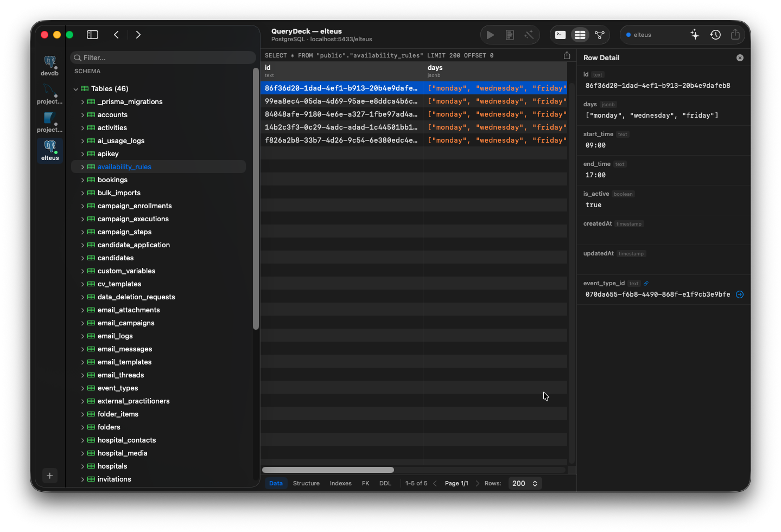Switch to the terminal console view

[560, 35]
